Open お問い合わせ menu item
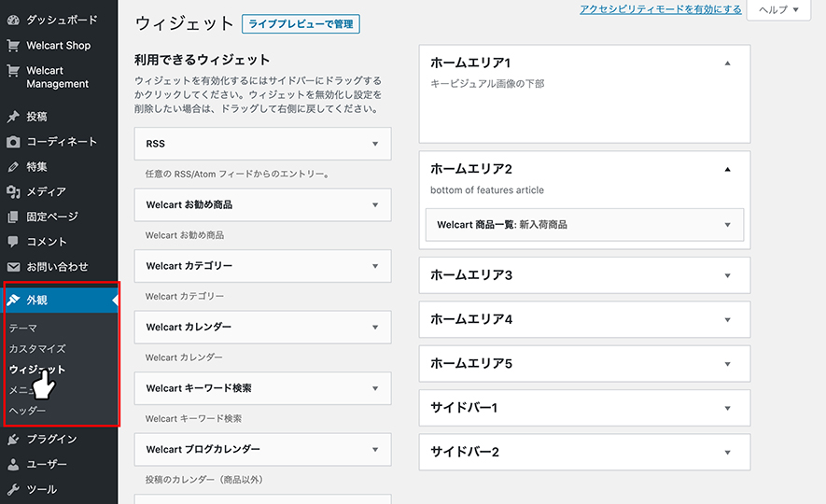 [59, 267]
